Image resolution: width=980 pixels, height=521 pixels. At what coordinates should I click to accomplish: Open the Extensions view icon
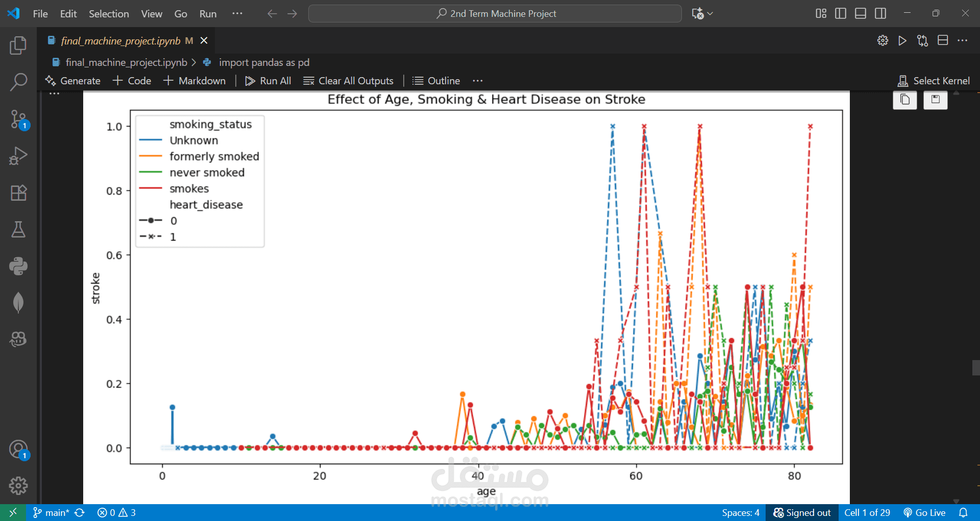(18, 193)
